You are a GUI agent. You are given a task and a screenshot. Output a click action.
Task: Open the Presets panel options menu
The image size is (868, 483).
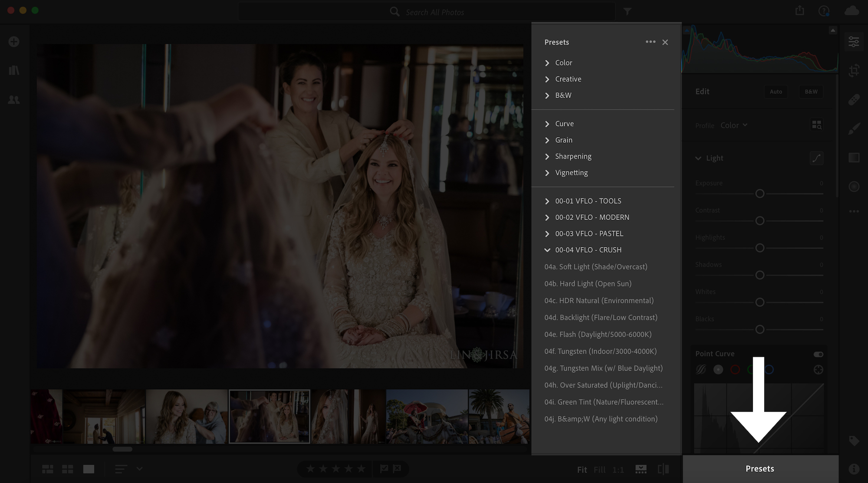tap(650, 42)
